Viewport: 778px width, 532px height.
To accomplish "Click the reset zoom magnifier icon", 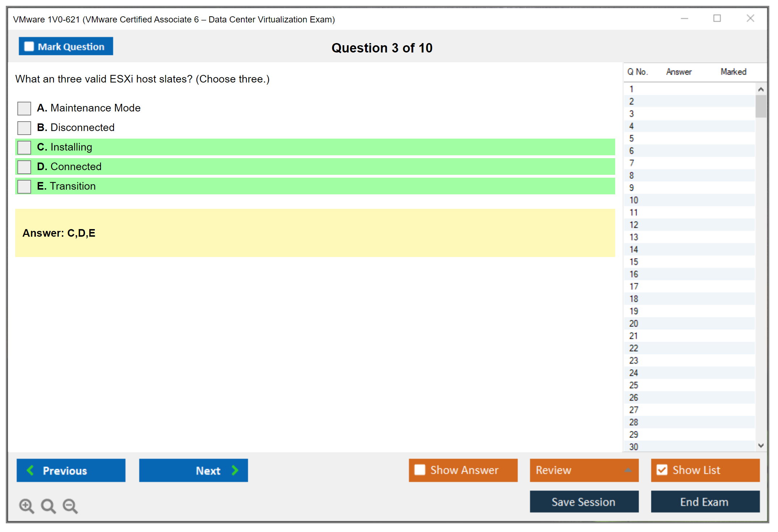I will coord(48,506).
